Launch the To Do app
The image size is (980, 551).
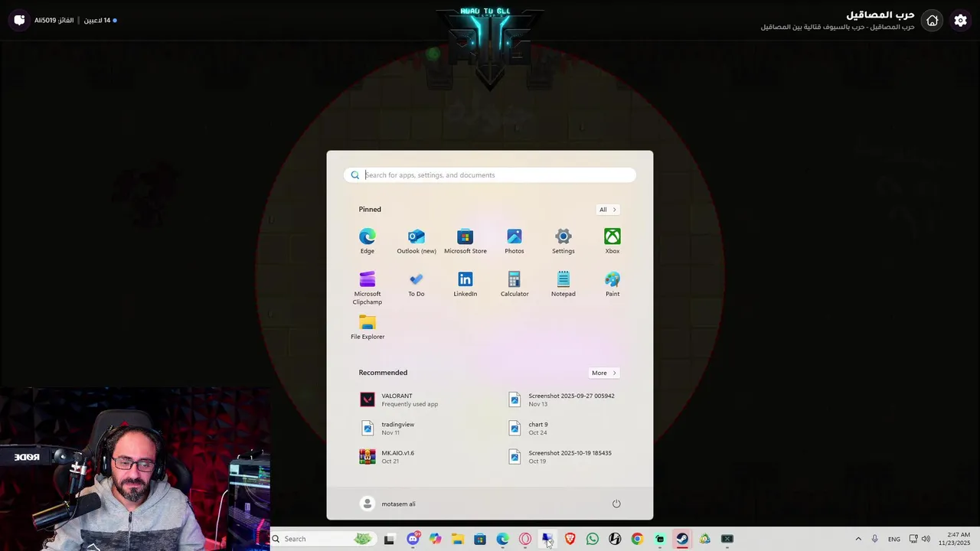point(416,284)
